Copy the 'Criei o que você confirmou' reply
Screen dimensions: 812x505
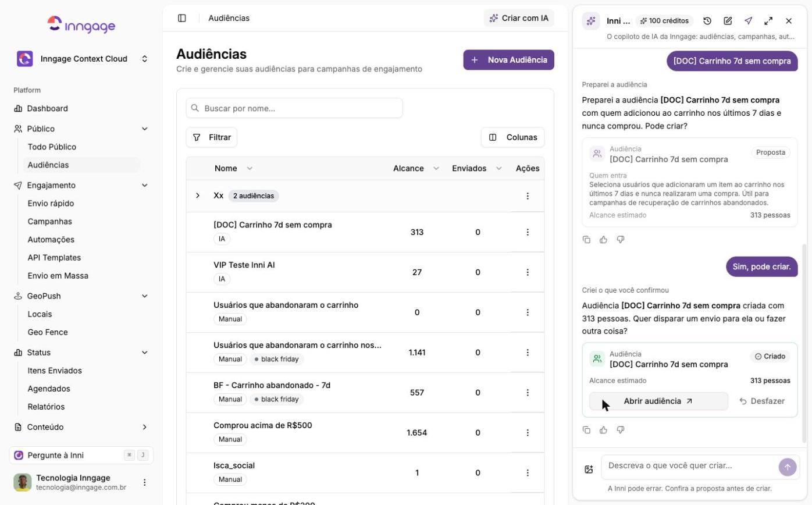coord(586,430)
